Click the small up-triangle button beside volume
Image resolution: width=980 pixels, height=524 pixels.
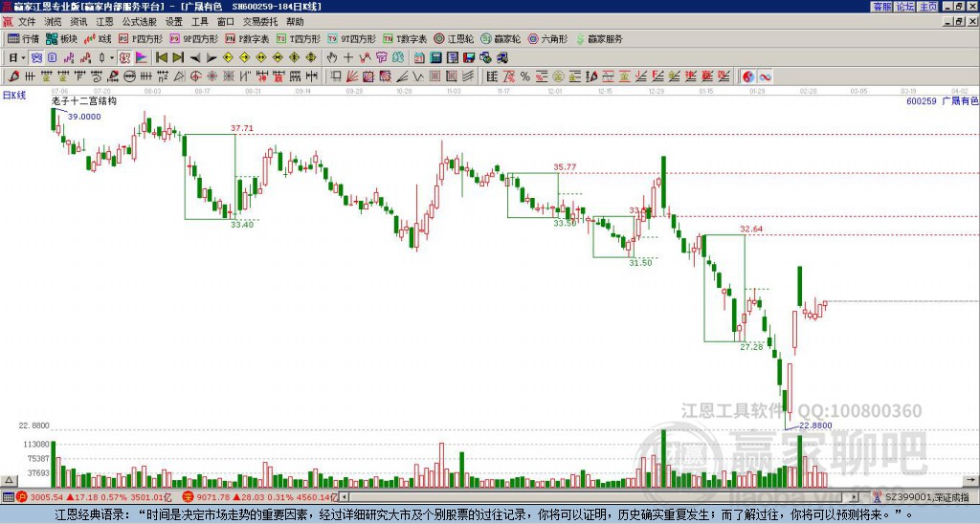pyautogui.click(x=9, y=480)
